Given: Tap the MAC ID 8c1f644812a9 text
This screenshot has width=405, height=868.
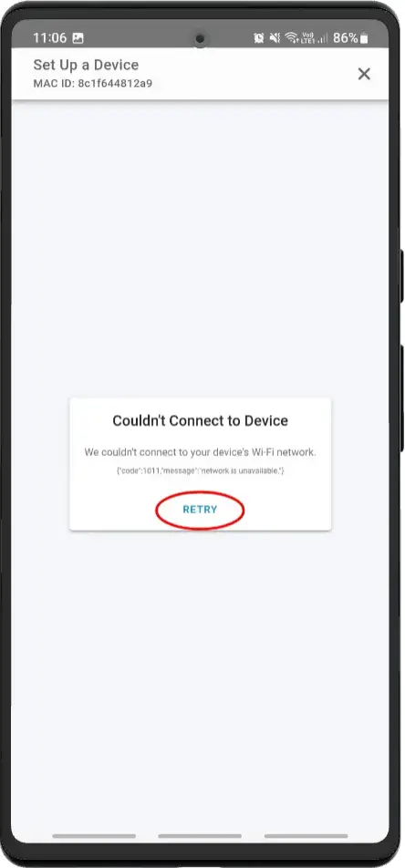Looking at the screenshot, I should 92,84.
